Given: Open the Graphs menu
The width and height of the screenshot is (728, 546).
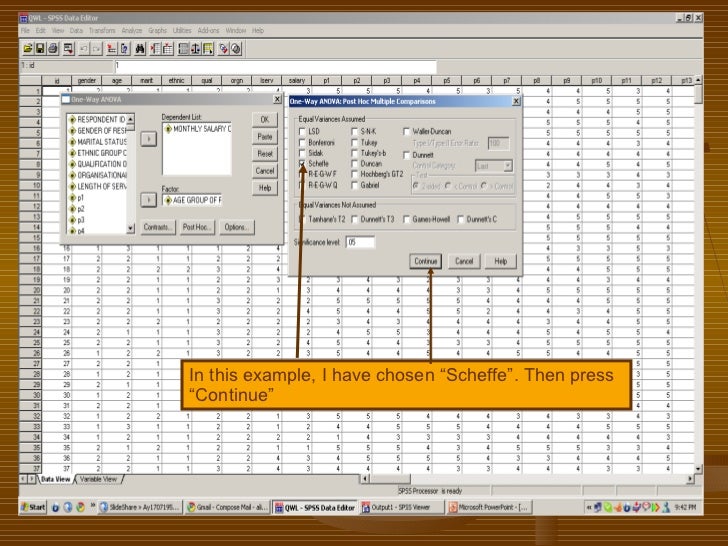Looking at the screenshot, I should tap(157, 31).
